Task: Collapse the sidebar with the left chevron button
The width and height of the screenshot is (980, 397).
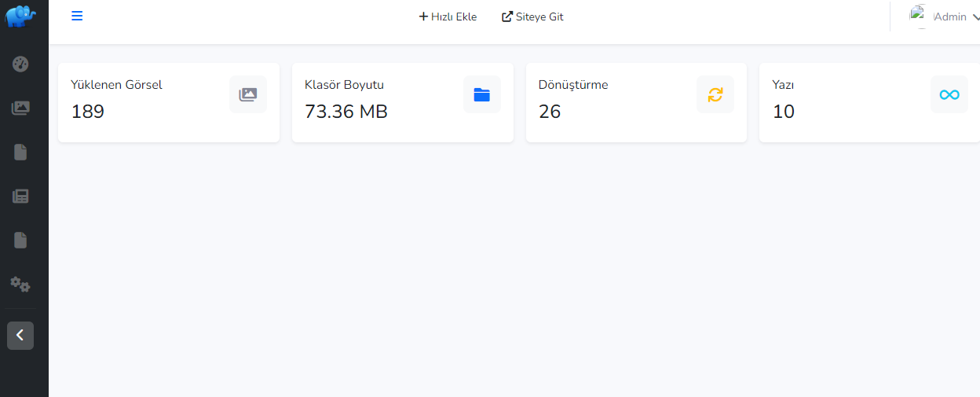Action: (20, 336)
